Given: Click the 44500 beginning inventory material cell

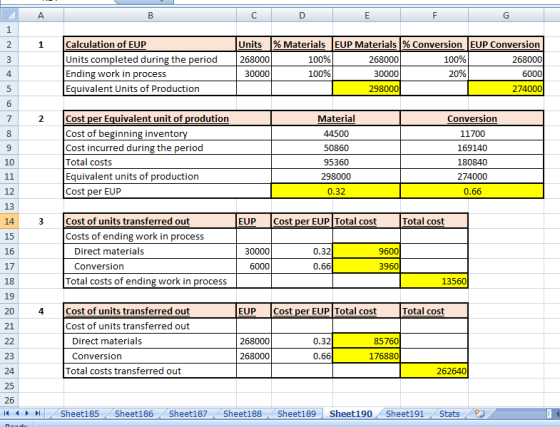Looking at the screenshot, I should (336, 134).
